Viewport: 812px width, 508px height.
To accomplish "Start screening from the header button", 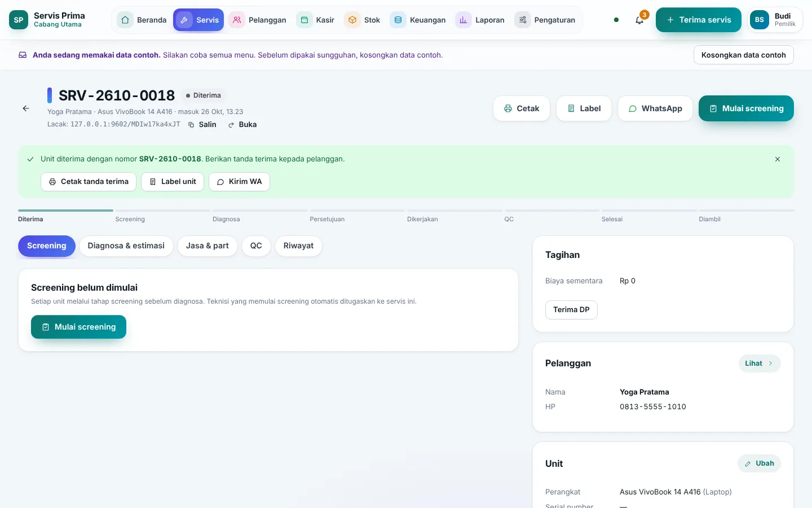I will pyautogui.click(x=746, y=108).
